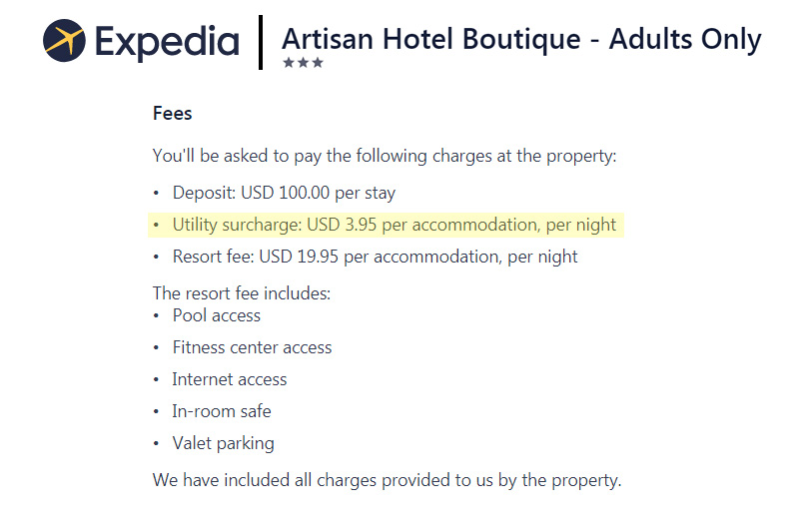Viewport: 799px width, 532px height.
Task: Click the Fees heading
Action: pyautogui.click(x=172, y=113)
